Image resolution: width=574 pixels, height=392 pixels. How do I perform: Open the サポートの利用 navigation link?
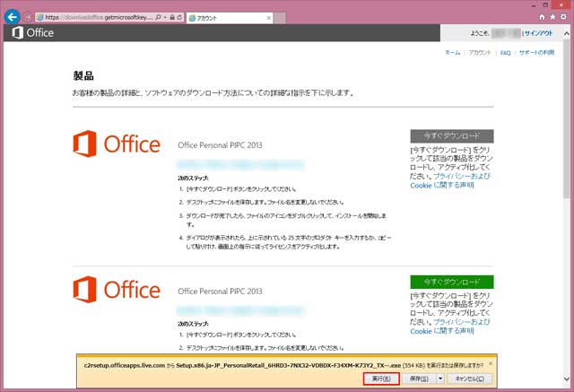tap(535, 54)
